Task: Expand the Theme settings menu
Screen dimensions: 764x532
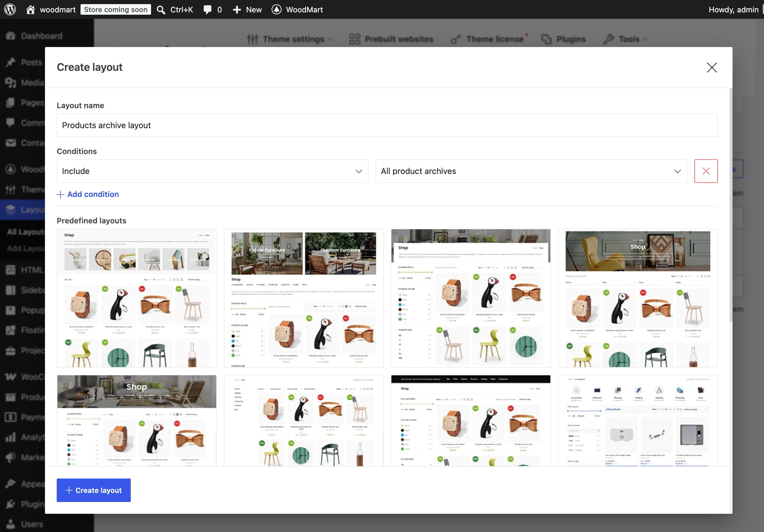Action: point(289,39)
